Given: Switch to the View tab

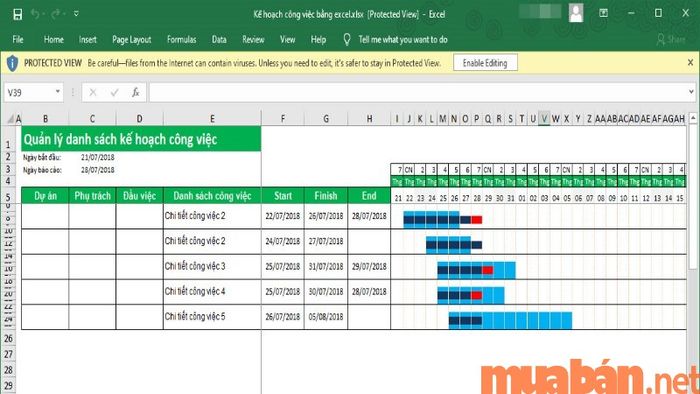Looking at the screenshot, I should pos(288,40).
